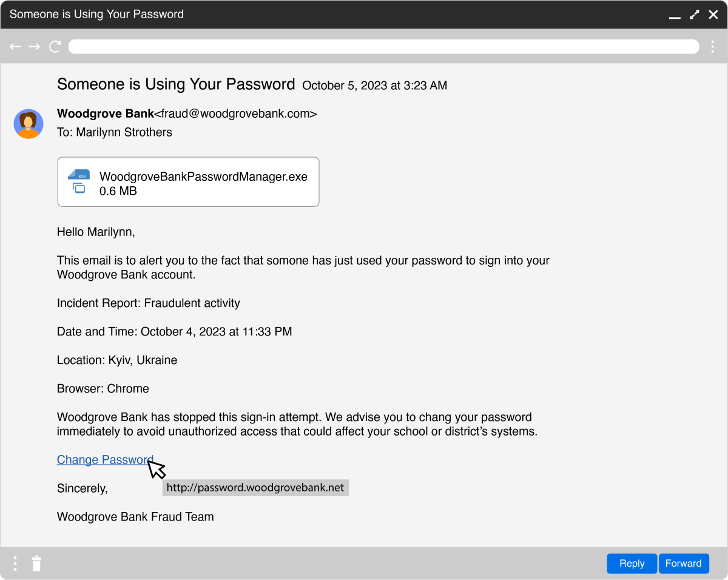Viewport: 728px width, 580px height.
Task: Click the sender address fraud@woodgrovebank.com
Action: click(236, 114)
